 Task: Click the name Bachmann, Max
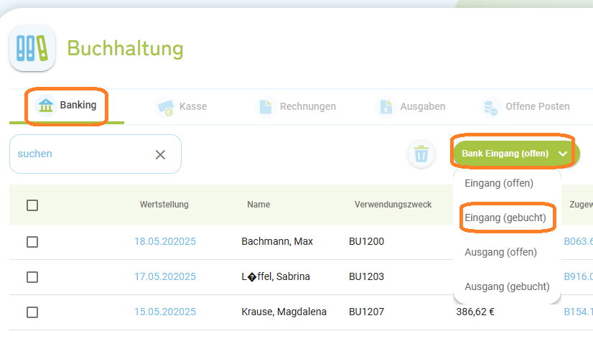tap(277, 241)
